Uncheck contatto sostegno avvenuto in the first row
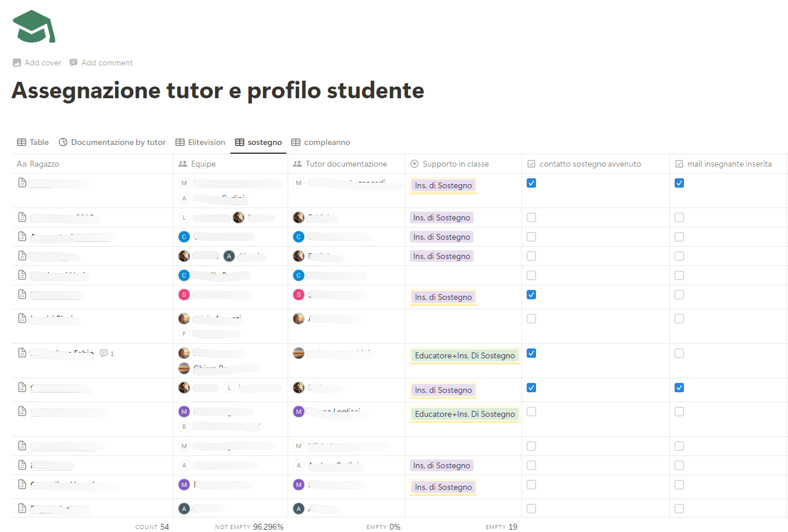 click(531, 183)
